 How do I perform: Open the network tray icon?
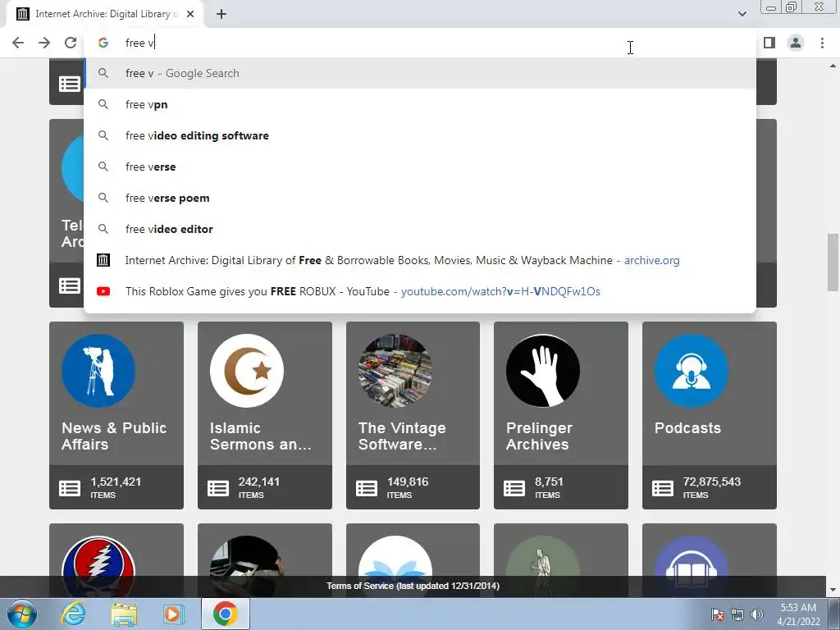tap(737, 614)
